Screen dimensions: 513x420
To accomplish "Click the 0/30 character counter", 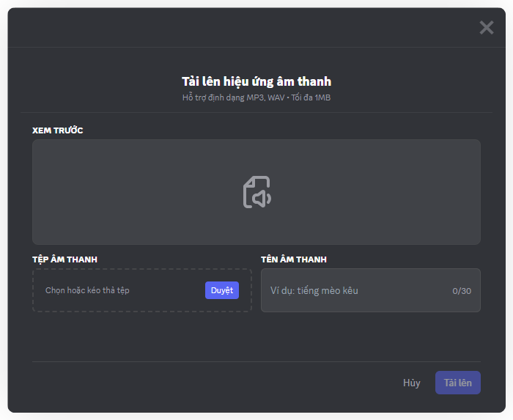I will coord(461,291).
